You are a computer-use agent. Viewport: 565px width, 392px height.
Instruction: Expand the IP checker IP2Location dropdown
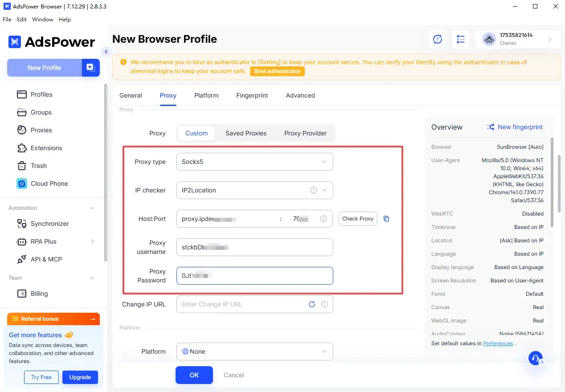pos(254,190)
